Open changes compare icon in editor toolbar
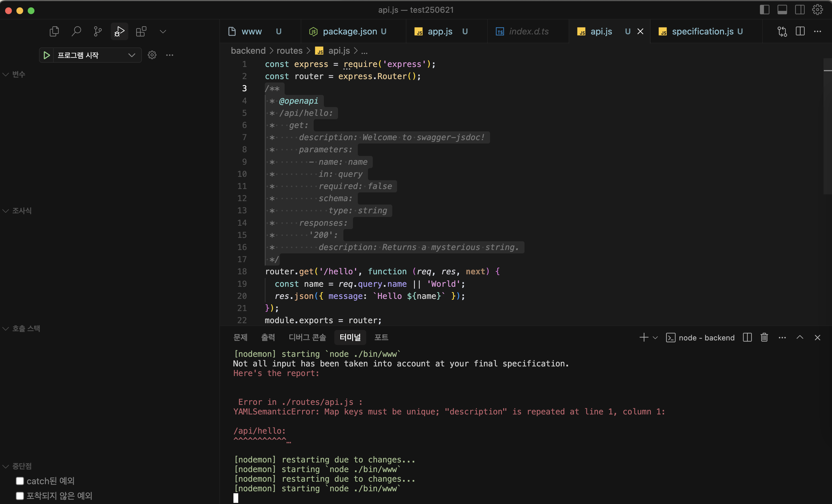The height and width of the screenshot is (504, 832). pyautogui.click(x=782, y=31)
